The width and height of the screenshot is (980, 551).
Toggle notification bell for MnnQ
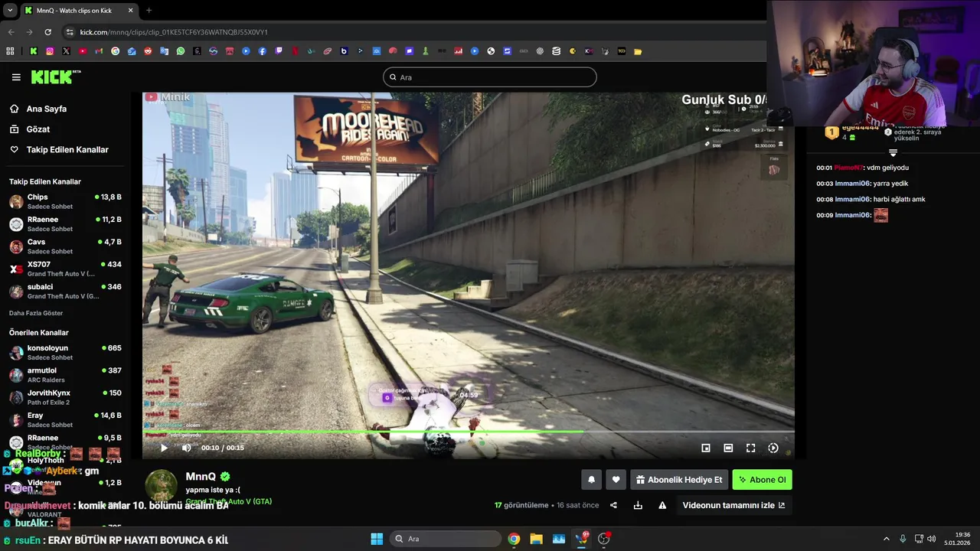click(x=591, y=480)
